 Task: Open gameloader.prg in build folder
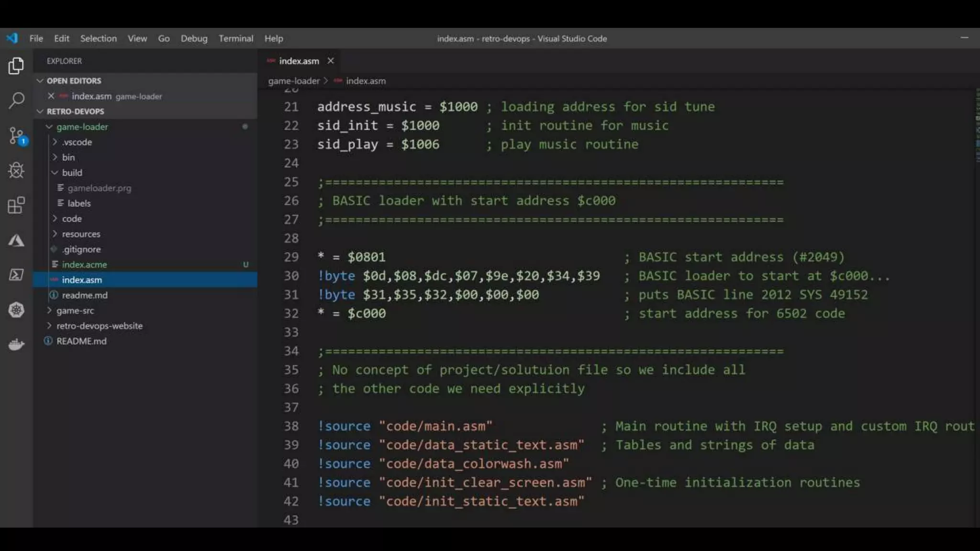pos(99,188)
